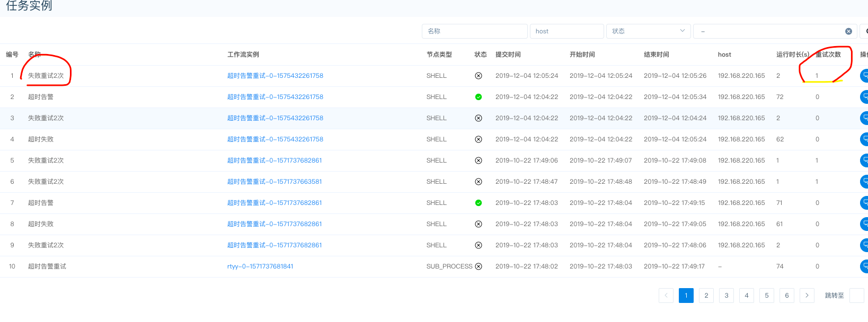Go to page 3
This screenshot has width=868, height=322.
point(727,296)
